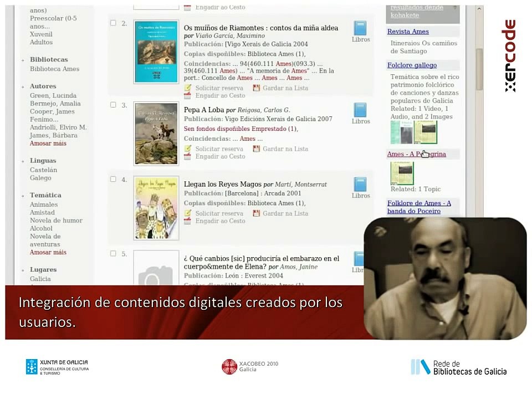Show more authors with Amosar máis under Autores

(x=48, y=143)
